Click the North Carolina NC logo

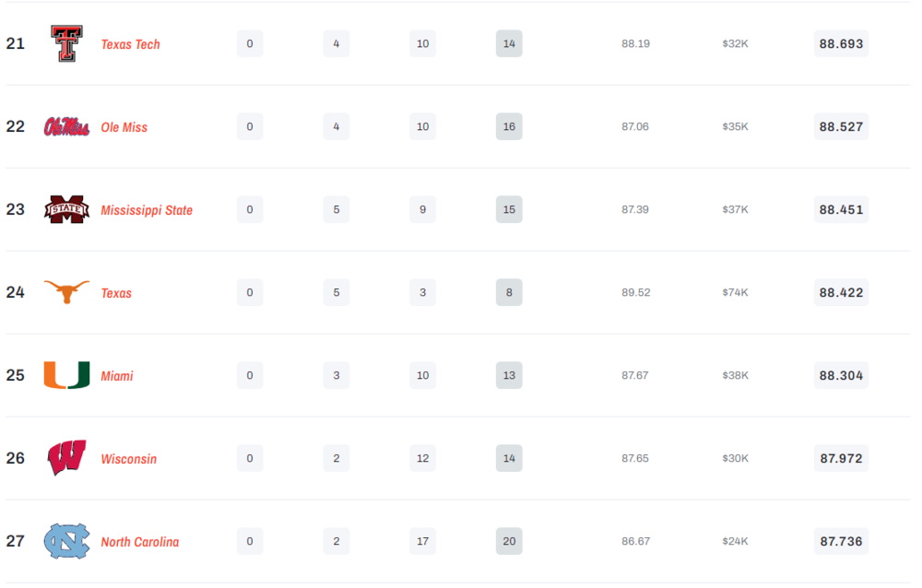pyautogui.click(x=66, y=541)
